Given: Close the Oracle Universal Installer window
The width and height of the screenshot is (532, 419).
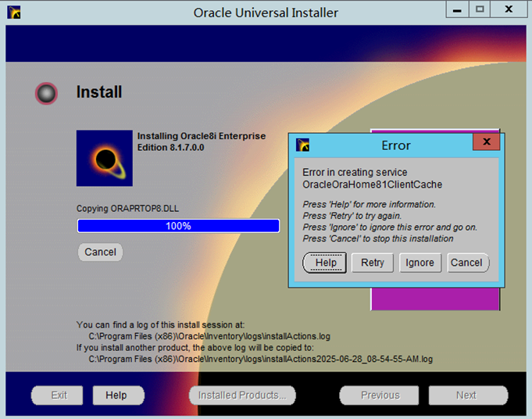Looking at the screenshot, I should [x=509, y=9].
